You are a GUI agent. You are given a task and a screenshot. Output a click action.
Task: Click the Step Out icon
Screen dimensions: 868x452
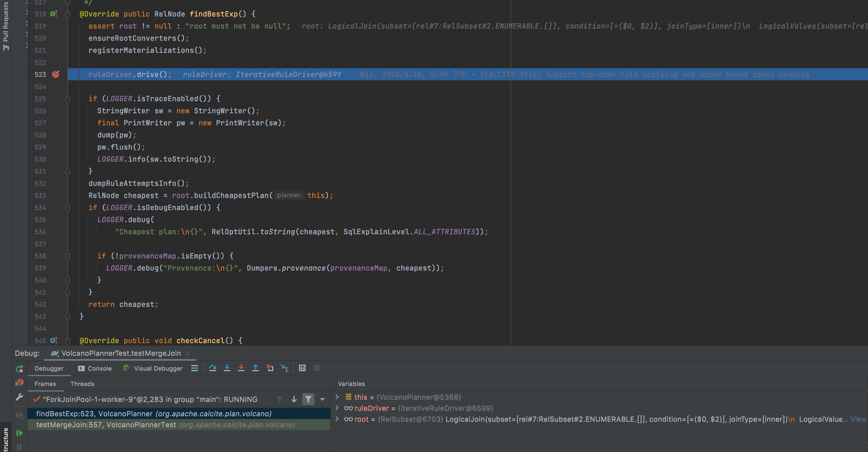click(255, 368)
